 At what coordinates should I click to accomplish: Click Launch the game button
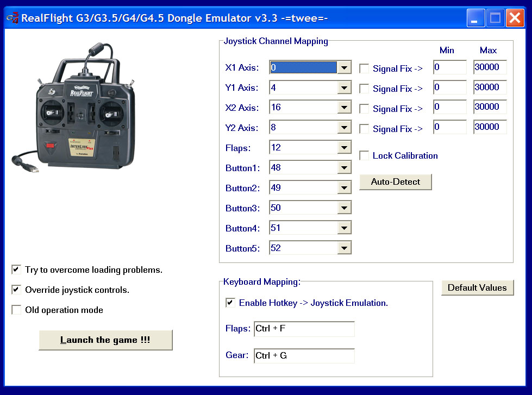[x=105, y=340]
